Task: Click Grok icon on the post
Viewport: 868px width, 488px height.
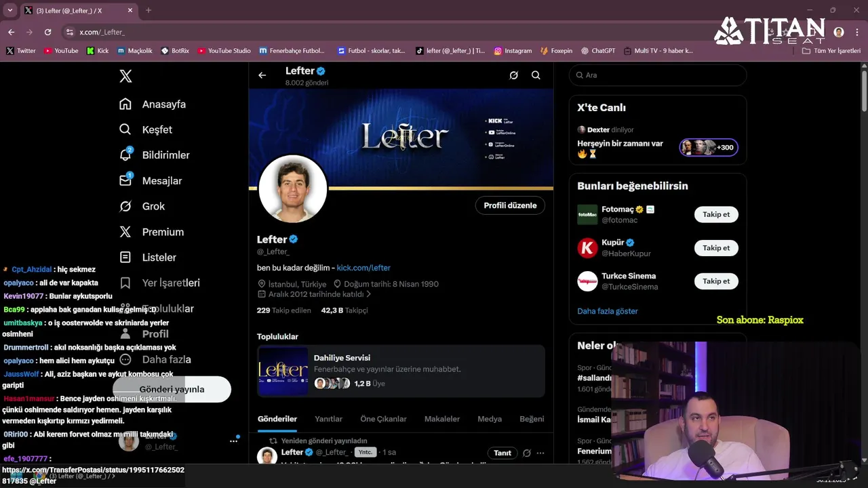Action: click(526, 453)
